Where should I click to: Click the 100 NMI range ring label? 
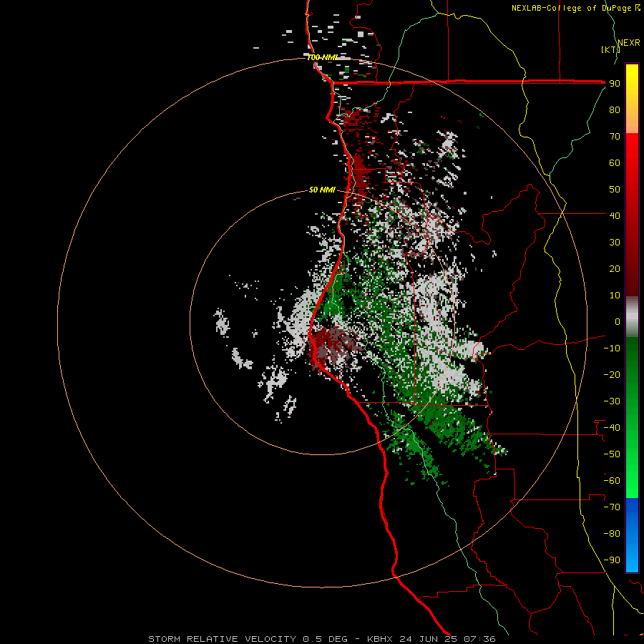coord(322,57)
